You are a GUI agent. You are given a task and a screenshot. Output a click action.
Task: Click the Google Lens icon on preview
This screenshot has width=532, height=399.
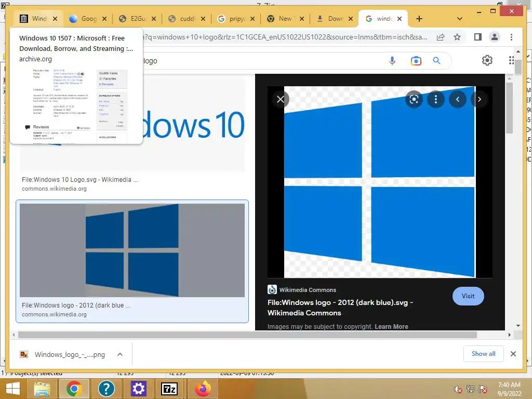pyautogui.click(x=414, y=99)
